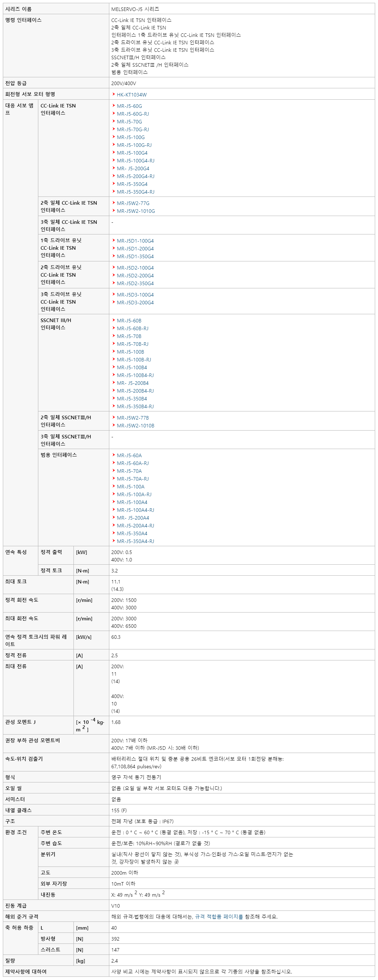Select the 155 (F) heat class value

pyautogui.click(x=119, y=810)
